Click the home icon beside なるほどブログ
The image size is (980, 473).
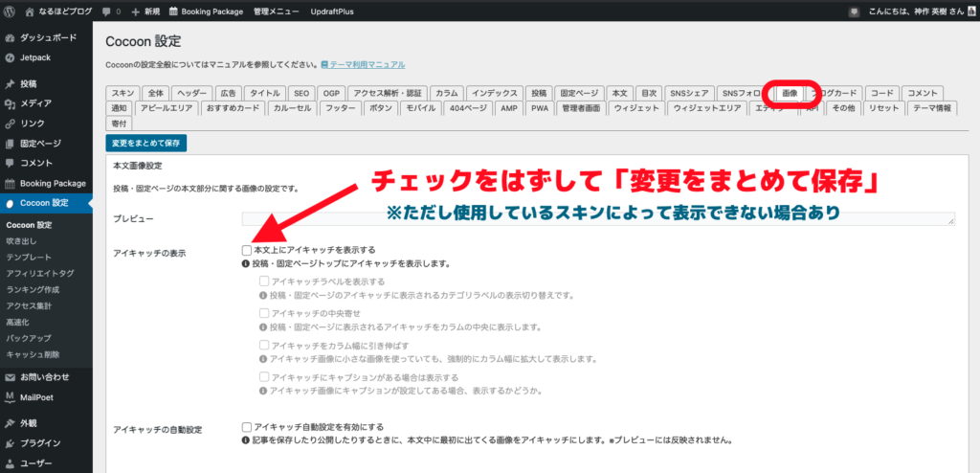[31, 11]
